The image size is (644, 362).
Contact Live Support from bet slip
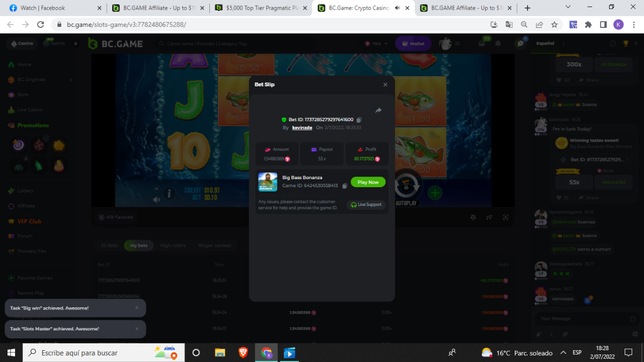coord(367,205)
